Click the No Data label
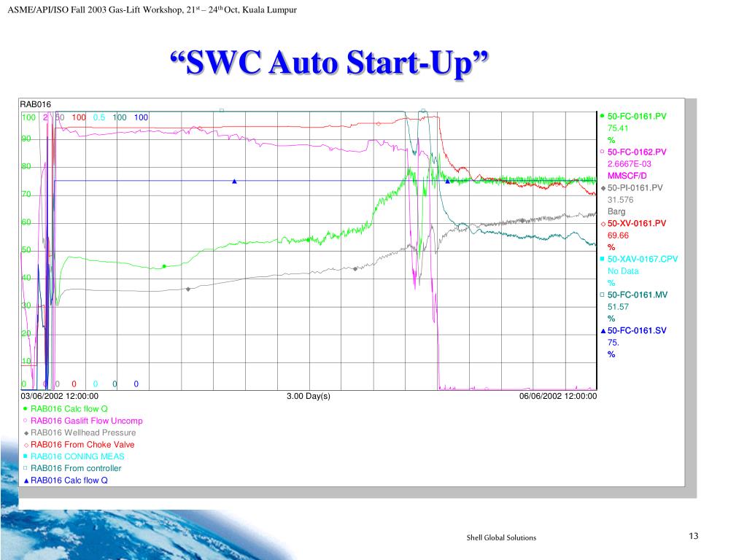This screenshot has width=747, height=560. point(623,271)
